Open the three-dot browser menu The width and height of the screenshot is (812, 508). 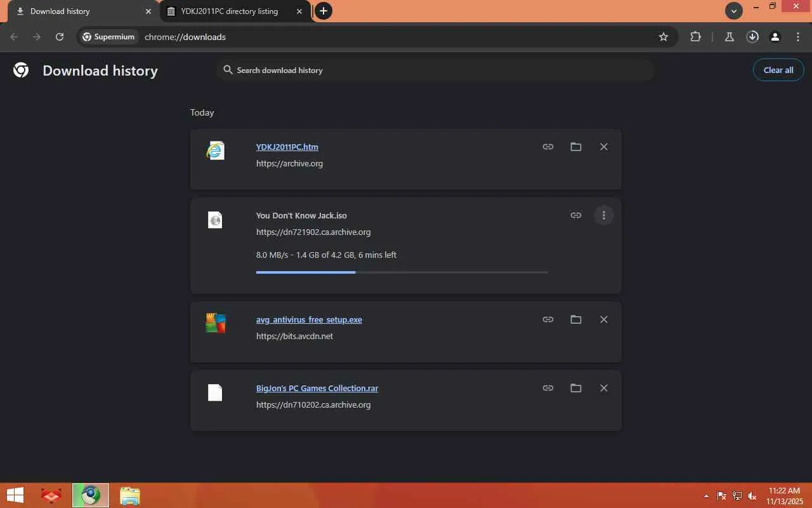click(798, 37)
